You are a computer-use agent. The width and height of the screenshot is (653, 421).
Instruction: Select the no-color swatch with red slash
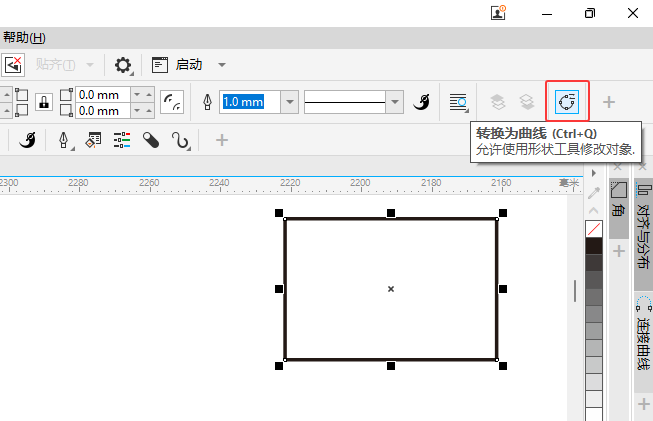[594, 229]
